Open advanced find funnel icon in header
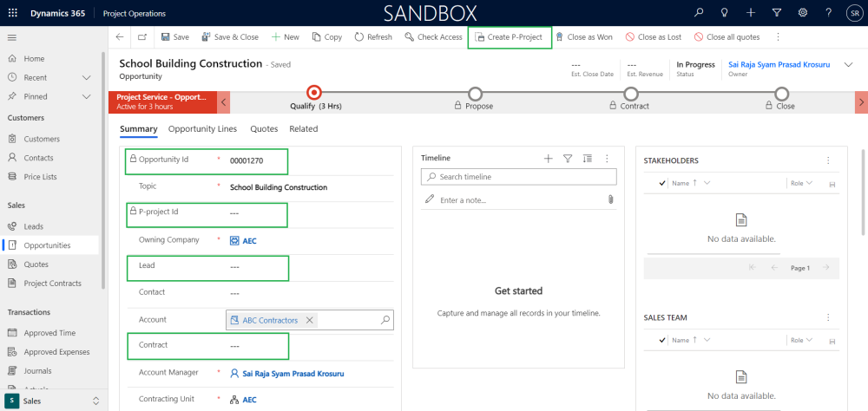 tap(777, 13)
